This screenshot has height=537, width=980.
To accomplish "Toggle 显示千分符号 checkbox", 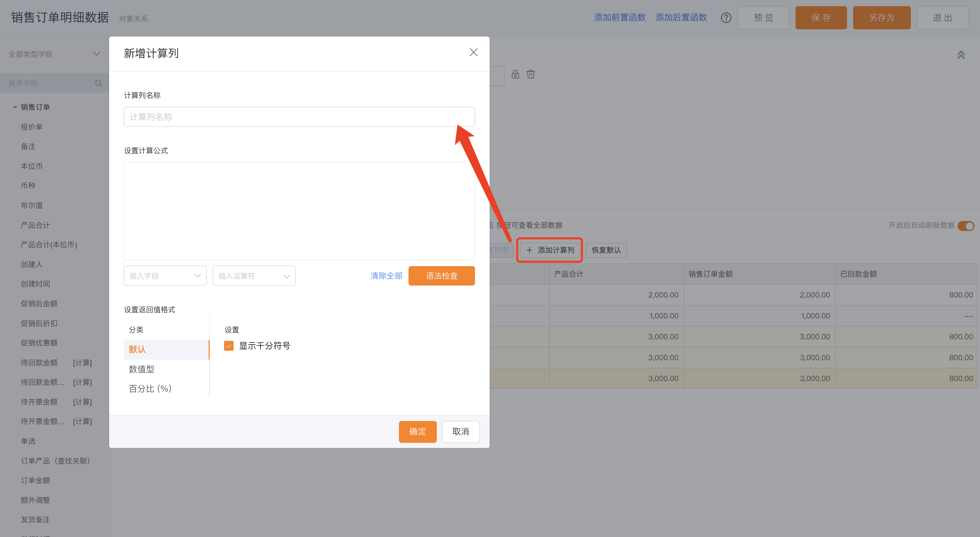I will [229, 346].
